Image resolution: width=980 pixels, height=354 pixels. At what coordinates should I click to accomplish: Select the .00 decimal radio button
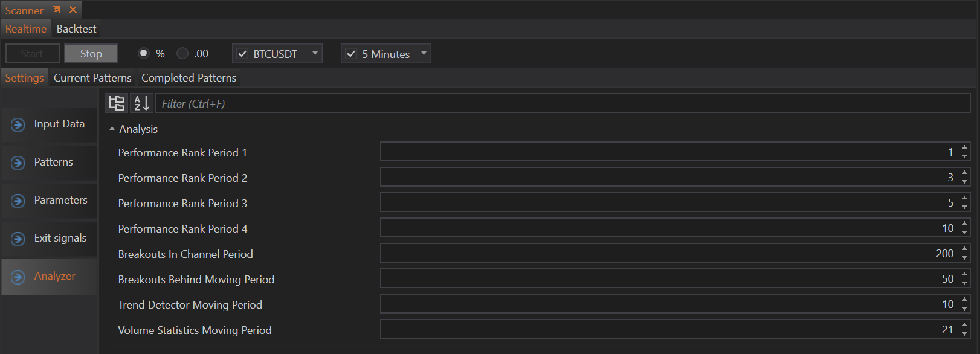[182, 53]
